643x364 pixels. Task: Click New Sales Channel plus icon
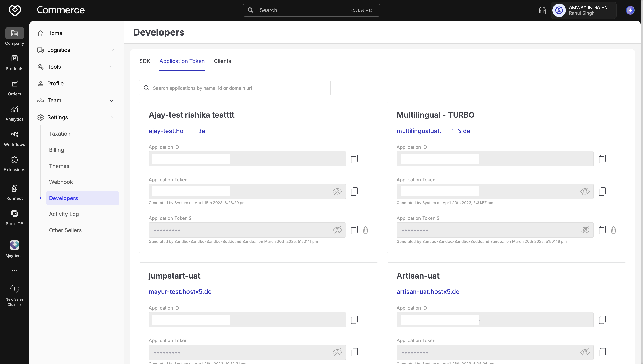click(x=14, y=289)
